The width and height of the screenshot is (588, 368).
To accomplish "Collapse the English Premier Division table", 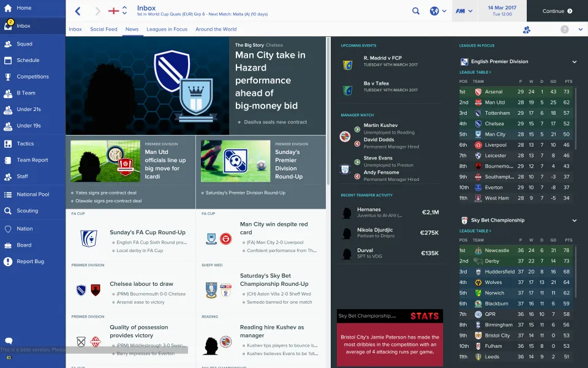I will coord(574,62).
